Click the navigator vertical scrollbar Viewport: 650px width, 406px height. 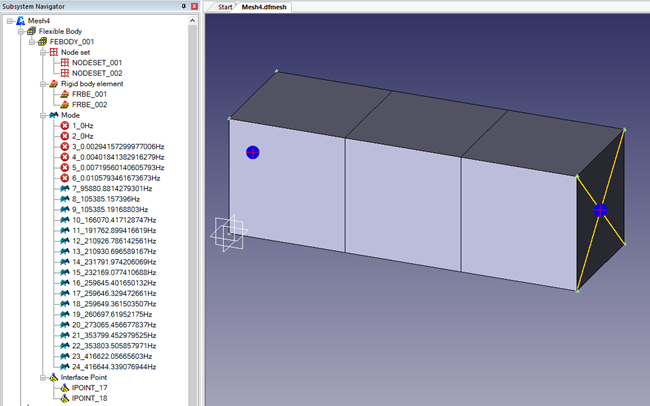pyautogui.click(x=194, y=200)
